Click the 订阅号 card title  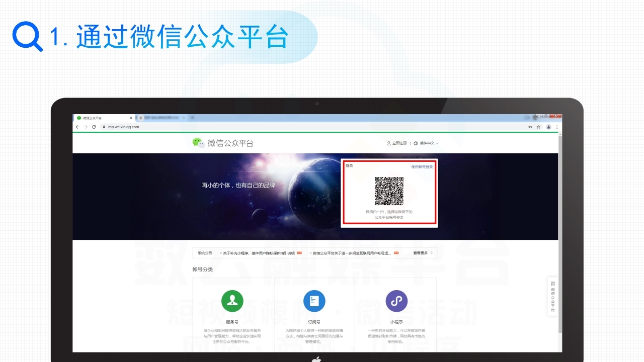coord(314,322)
